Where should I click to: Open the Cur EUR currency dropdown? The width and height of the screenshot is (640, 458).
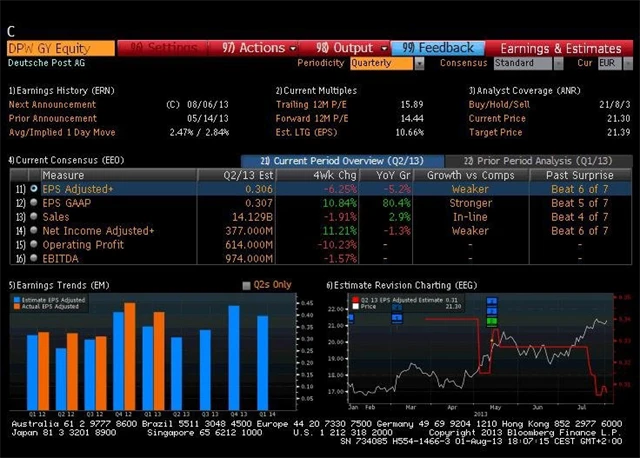628,63
